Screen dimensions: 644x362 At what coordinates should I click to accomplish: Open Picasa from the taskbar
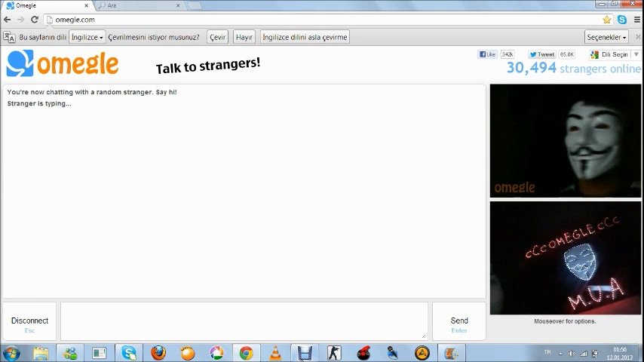(217, 353)
